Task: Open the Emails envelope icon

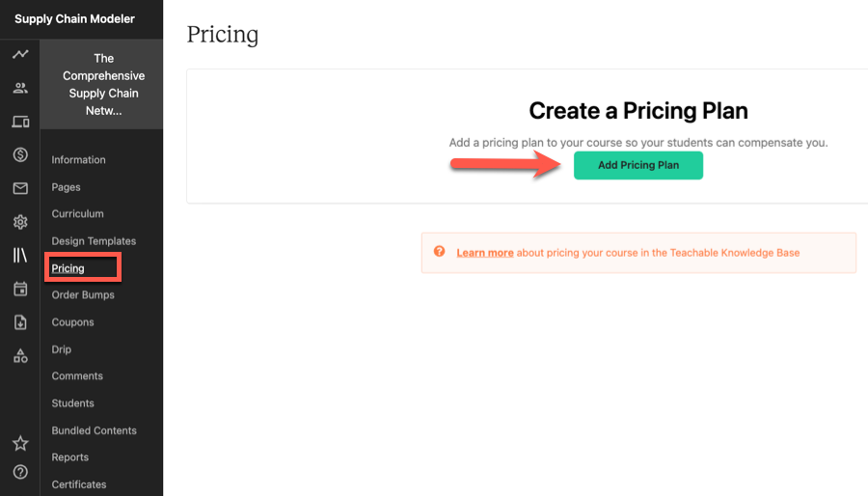Action: pyautogui.click(x=20, y=188)
